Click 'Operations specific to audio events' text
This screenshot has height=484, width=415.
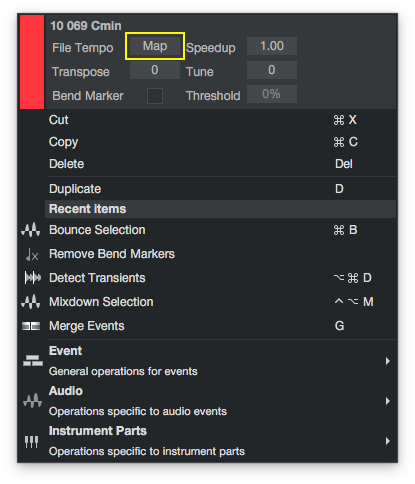138,411
